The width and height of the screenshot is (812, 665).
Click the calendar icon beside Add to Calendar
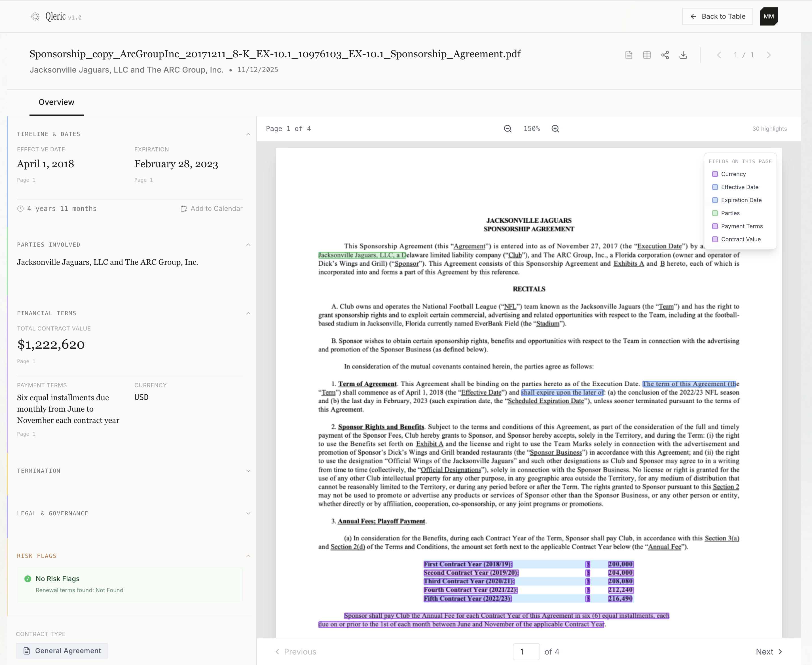click(x=183, y=208)
